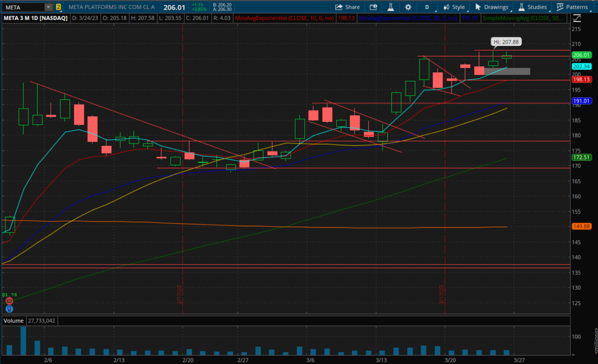
Task: Open the Style menu
Action: click(454, 7)
